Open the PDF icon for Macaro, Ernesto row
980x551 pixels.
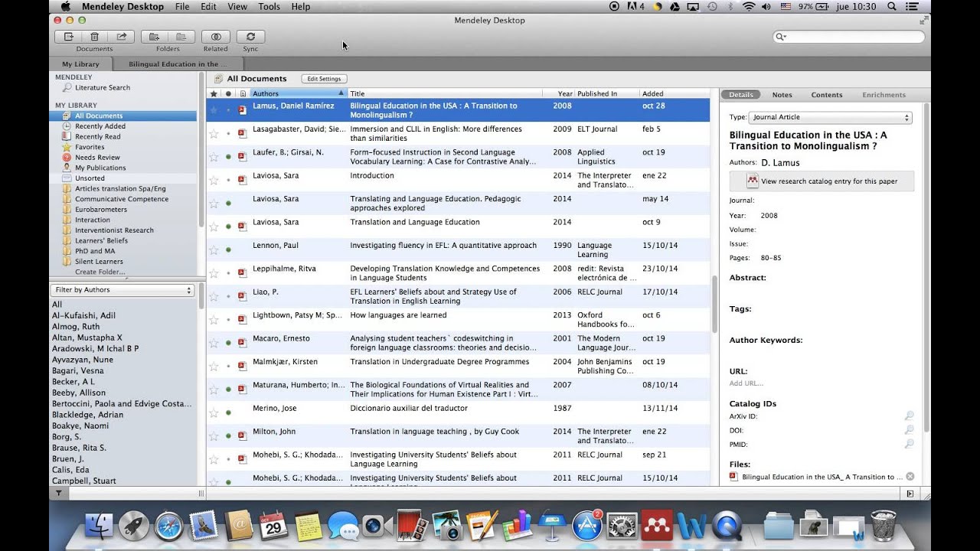(243, 342)
